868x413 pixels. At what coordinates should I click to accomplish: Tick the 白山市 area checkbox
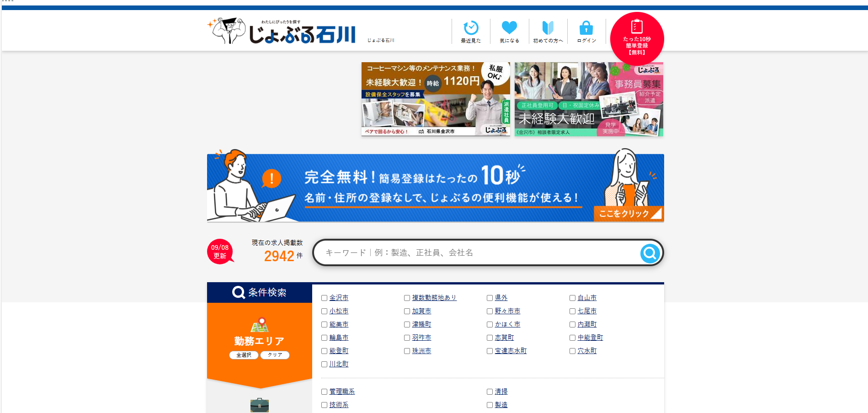point(572,298)
